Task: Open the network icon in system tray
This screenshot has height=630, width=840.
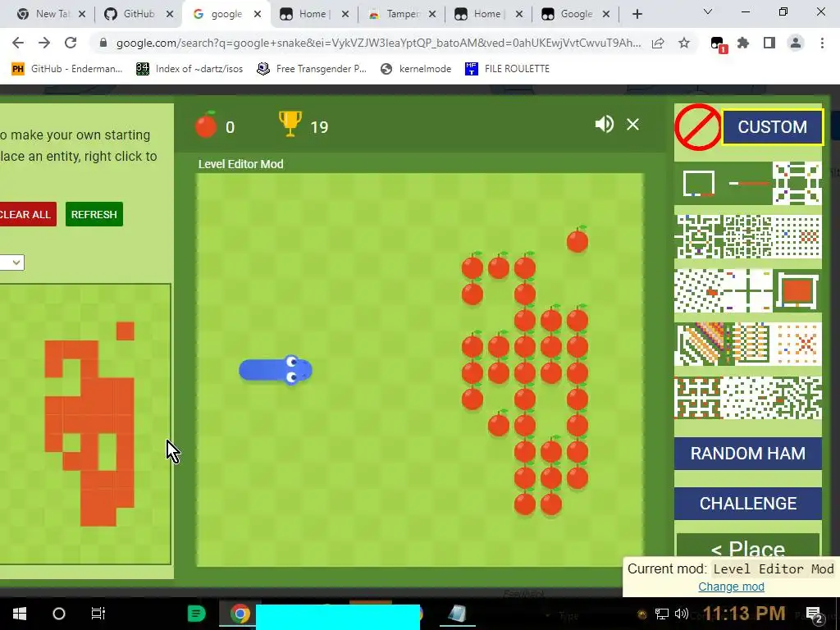Action: [x=662, y=614]
